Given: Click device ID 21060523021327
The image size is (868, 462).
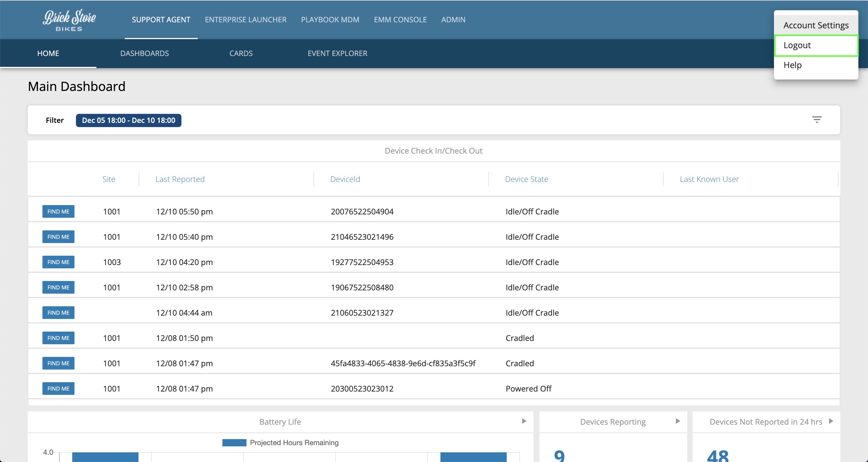Looking at the screenshot, I should 362,313.
